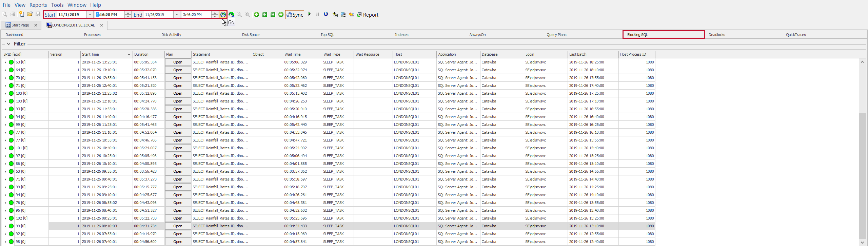
Task: Open the Reports menu
Action: click(x=38, y=5)
